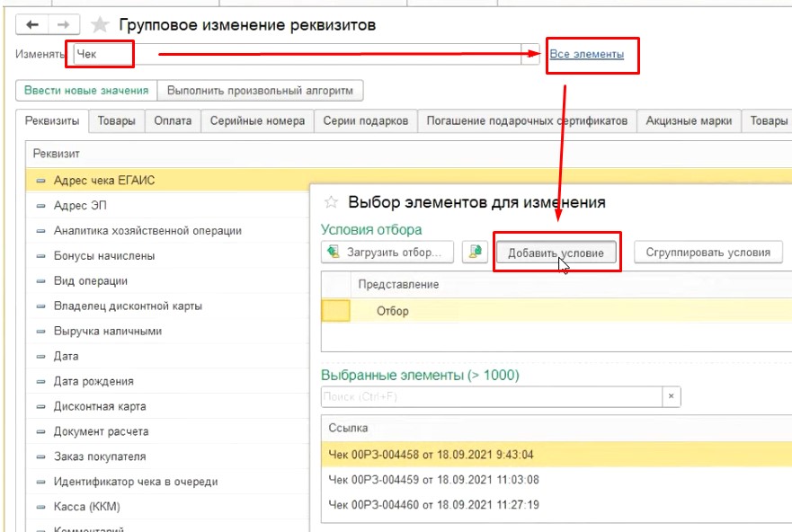Go back with the left arrow button
The image size is (792, 532).
point(32,25)
